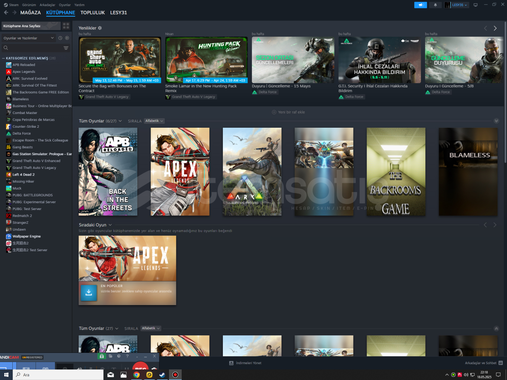Open Steam from the Windows taskbar

tap(162, 375)
